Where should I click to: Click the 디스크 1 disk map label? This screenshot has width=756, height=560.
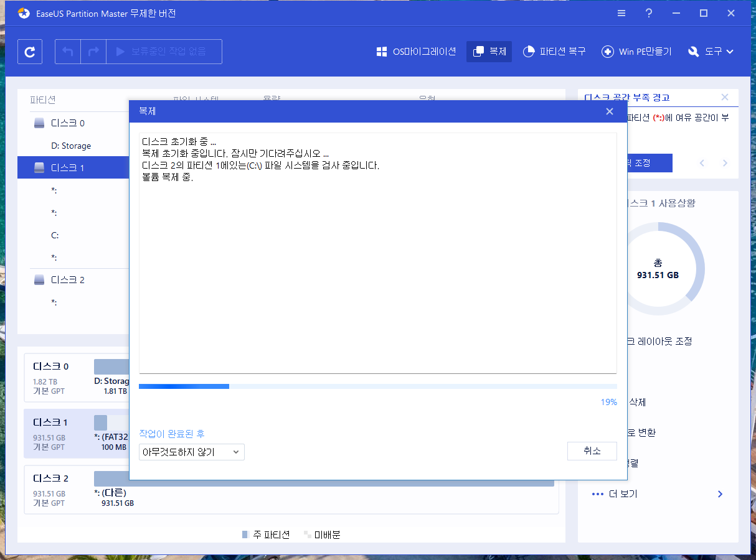(x=51, y=422)
